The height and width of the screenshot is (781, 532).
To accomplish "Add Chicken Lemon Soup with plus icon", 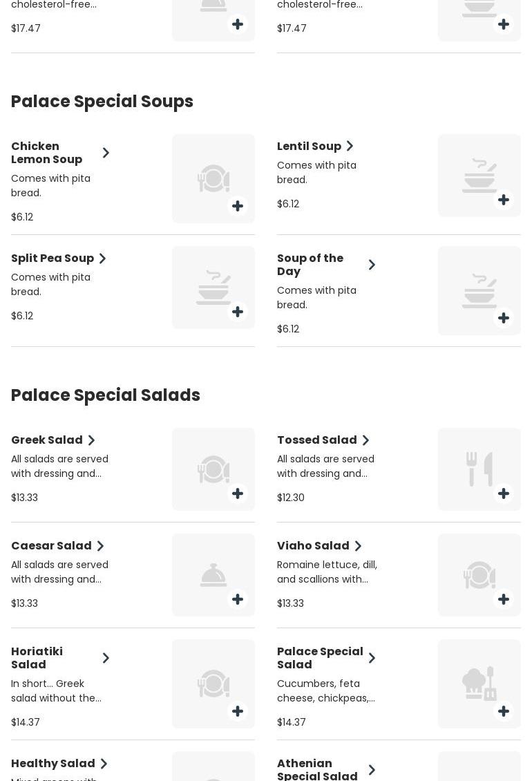I will [x=238, y=206].
